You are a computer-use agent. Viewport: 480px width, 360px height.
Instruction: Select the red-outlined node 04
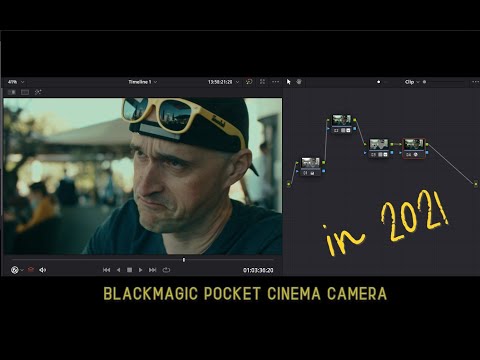click(414, 149)
